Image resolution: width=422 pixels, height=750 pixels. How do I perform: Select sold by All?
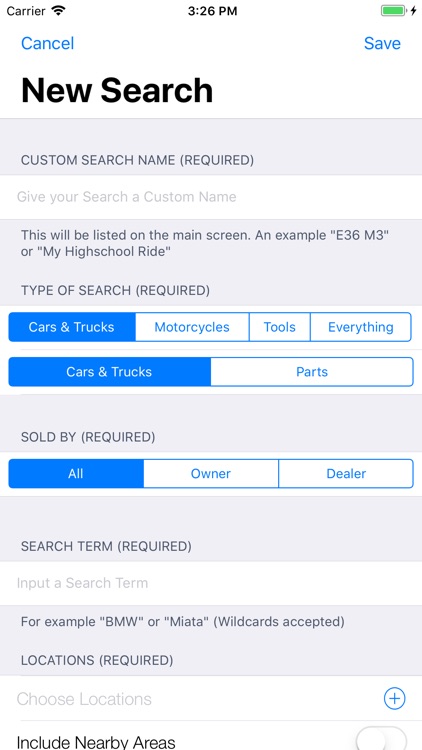coord(76,474)
